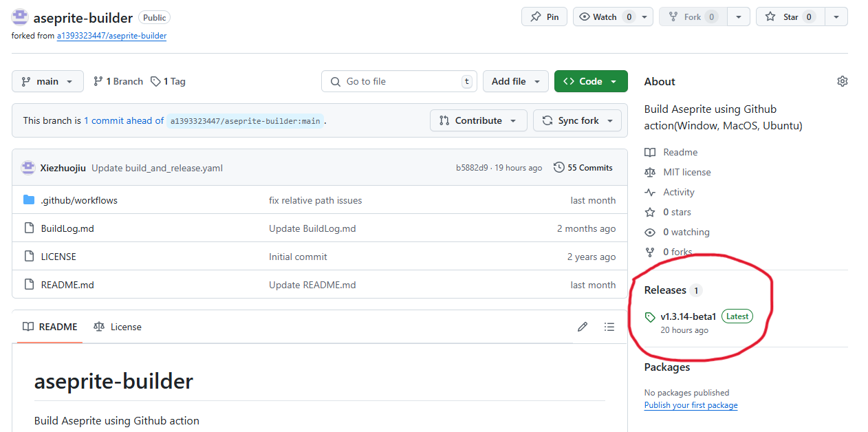Image resolution: width=868 pixels, height=432 pixels.
Task: Open the Sync fork dropdown
Action: point(578,120)
